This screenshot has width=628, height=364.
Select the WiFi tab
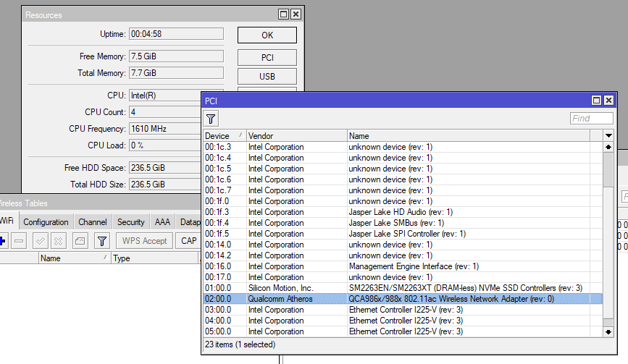click(7, 221)
